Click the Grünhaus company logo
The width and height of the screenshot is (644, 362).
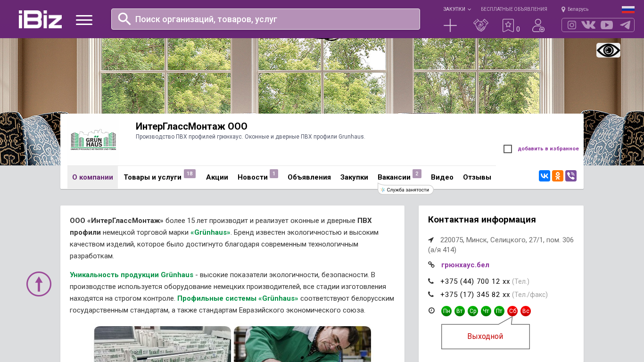pyautogui.click(x=93, y=140)
